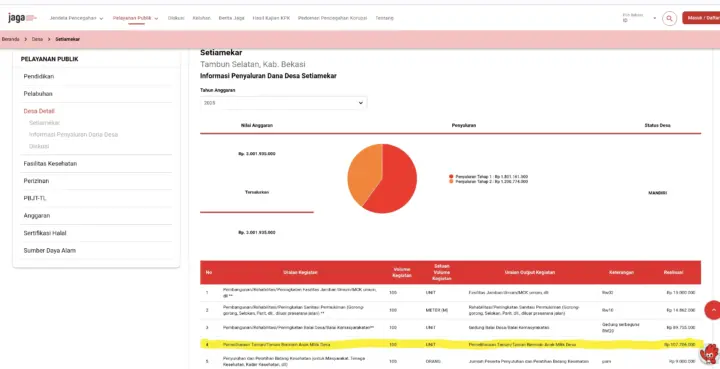Click the MANDIRI status text
This screenshot has width=720, height=369.
tap(658, 193)
